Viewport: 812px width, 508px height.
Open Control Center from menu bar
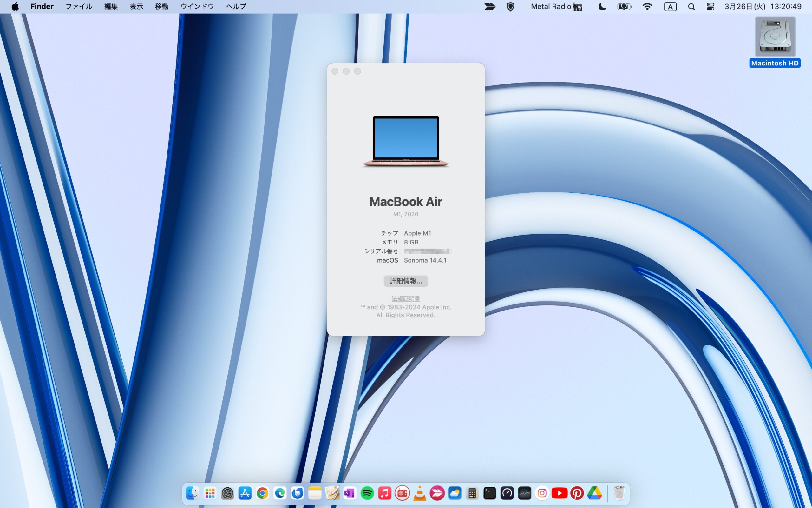[x=710, y=7]
